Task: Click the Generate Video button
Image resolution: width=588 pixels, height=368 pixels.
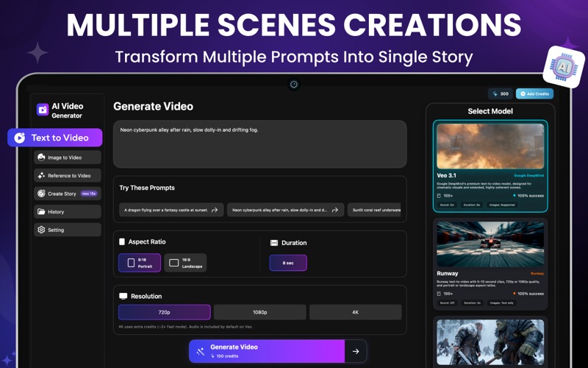Action: coord(267,351)
